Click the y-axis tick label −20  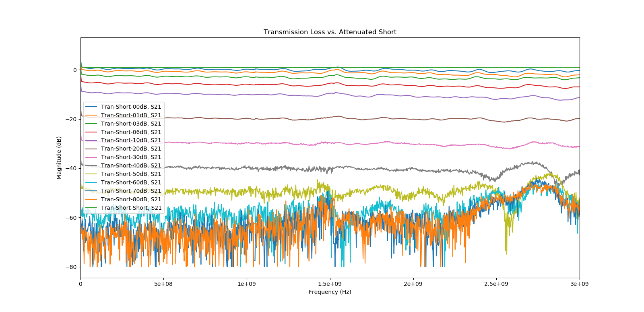pyautogui.click(x=70, y=119)
